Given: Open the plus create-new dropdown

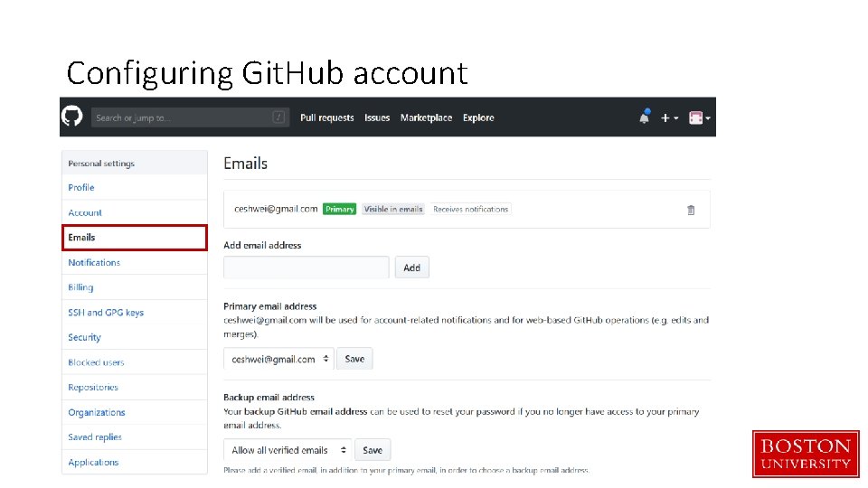Looking at the screenshot, I should 668,117.
